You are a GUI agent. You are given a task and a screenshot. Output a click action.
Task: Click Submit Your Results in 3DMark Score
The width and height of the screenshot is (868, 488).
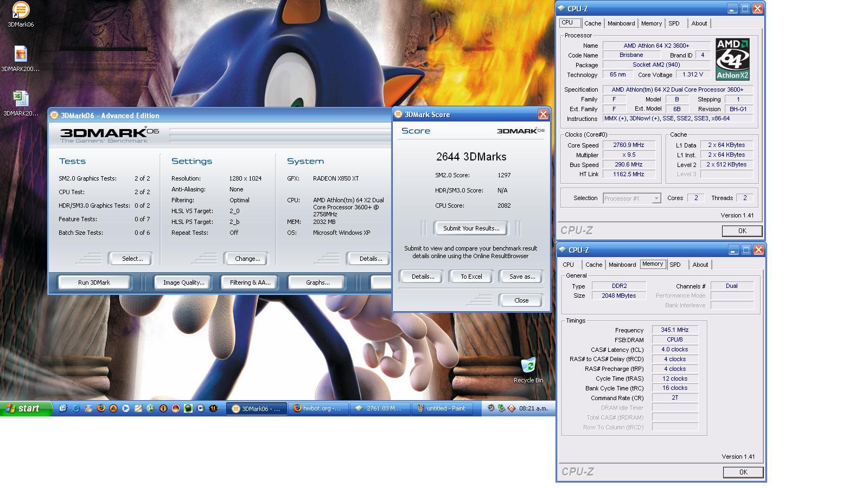pos(471,228)
